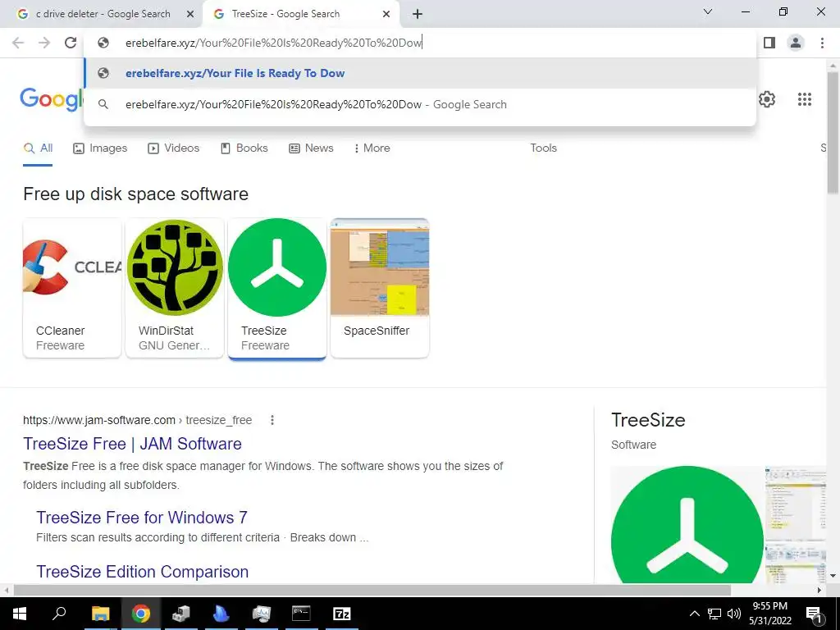
Task: Open the 7-Zip taskbar icon
Action: [x=342, y=614]
